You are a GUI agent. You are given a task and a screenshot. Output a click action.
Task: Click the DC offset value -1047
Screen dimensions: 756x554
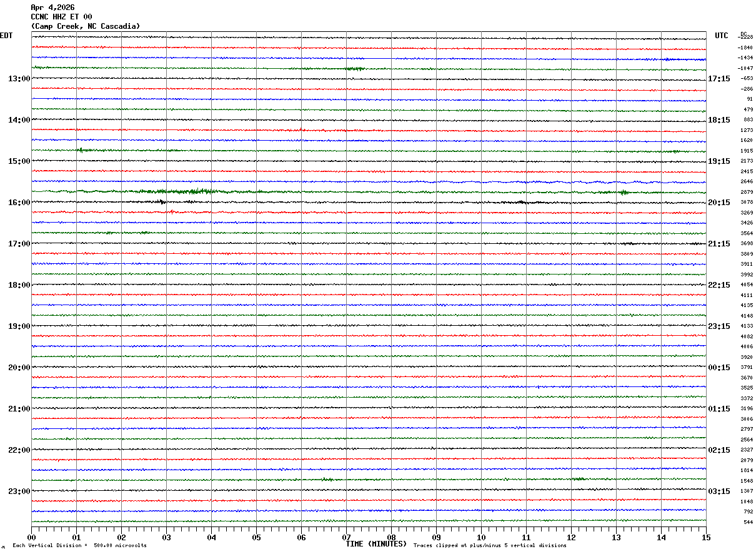(745, 68)
